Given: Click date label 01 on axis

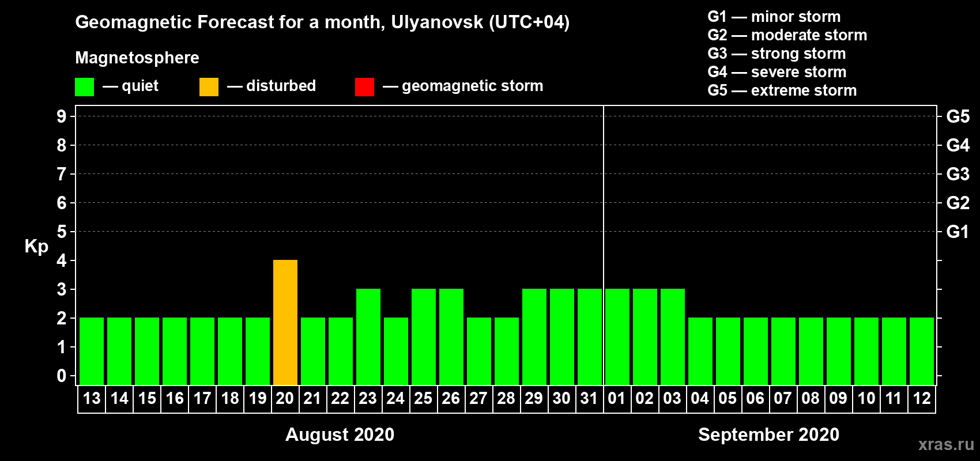Looking at the screenshot, I should [617, 399].
